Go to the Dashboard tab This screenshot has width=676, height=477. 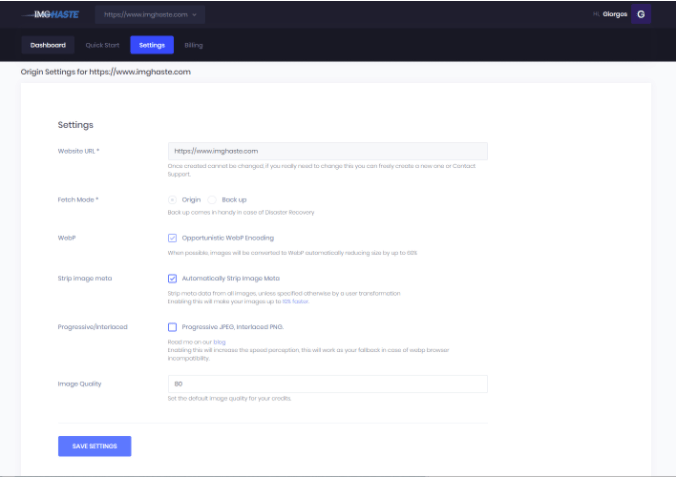[47, 45]
